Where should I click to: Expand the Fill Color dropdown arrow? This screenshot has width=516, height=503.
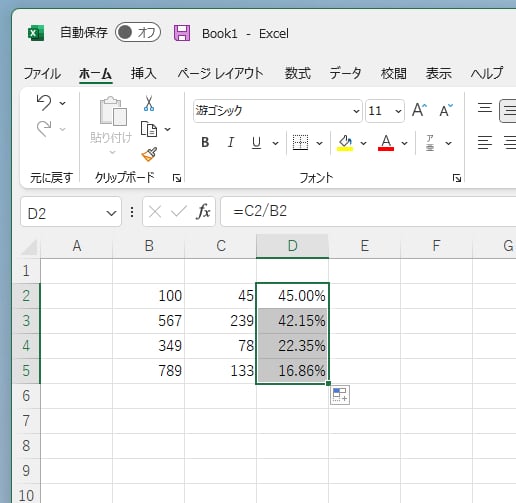(x=364, y=143)
